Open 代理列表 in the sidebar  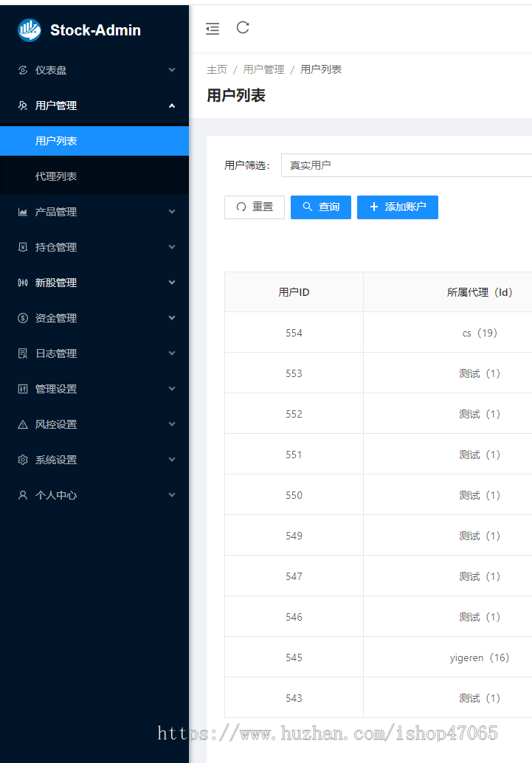[94, 176]
